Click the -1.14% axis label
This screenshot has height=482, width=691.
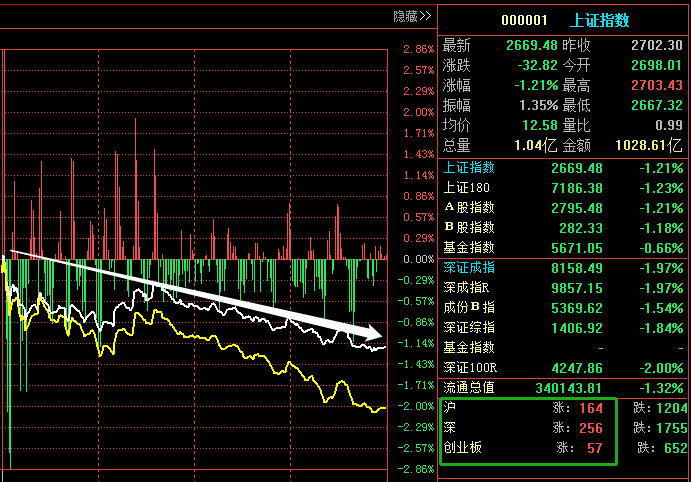(x=416, y=343)
